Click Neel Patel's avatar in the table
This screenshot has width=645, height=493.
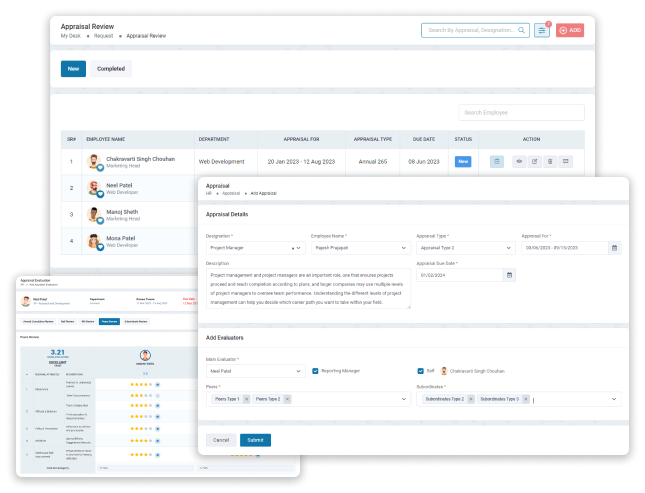[x=94, y=188]
